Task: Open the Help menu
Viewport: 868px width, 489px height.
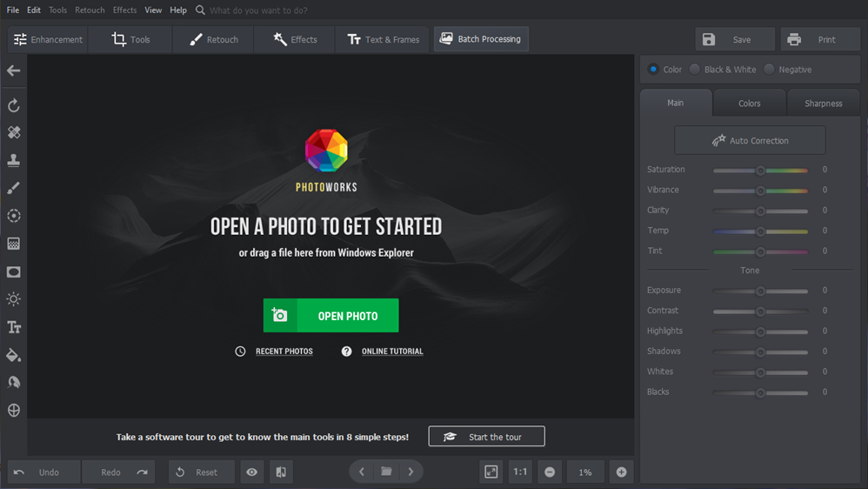Action: 178,10
